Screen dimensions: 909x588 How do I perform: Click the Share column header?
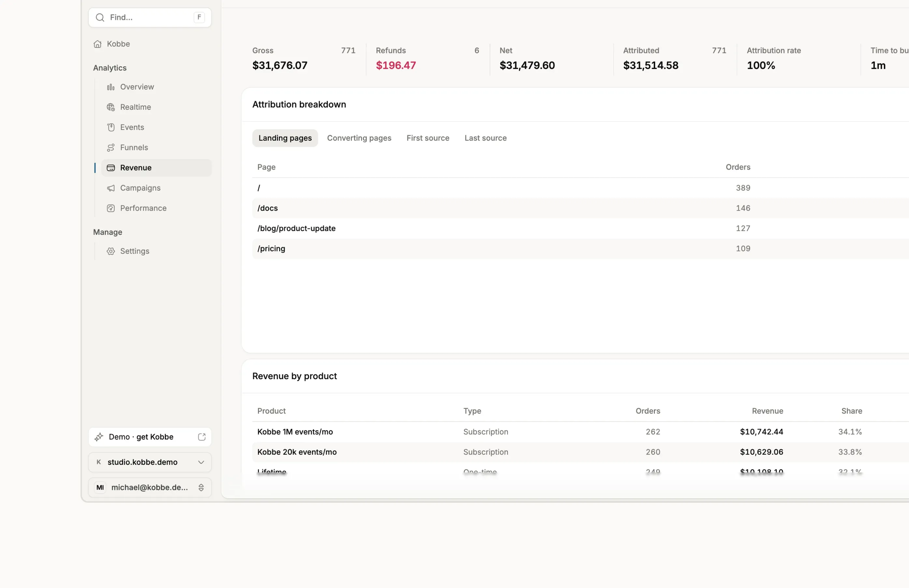point(852,411)
